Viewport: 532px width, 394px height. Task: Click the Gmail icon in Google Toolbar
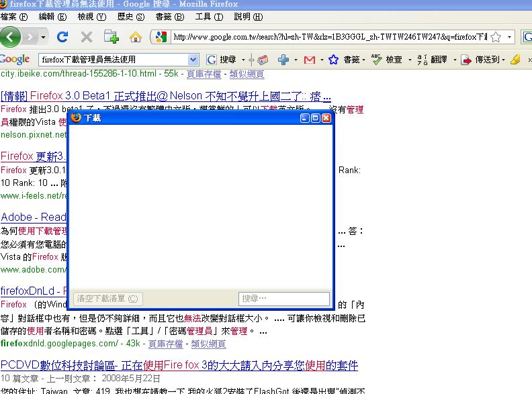pos(309,60)
